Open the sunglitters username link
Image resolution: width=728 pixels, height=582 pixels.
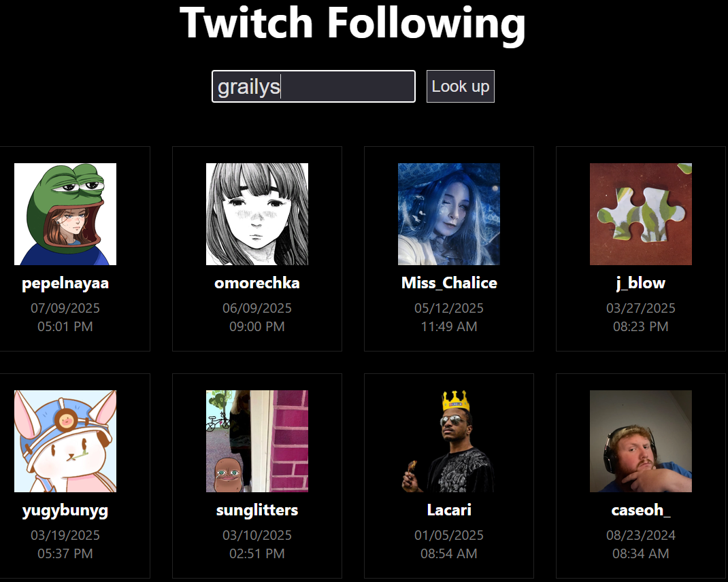point(257,510)
